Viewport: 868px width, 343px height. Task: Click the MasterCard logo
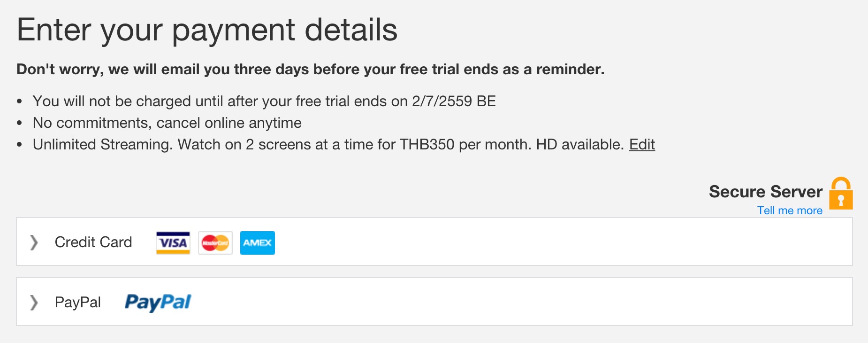(215, 242)
